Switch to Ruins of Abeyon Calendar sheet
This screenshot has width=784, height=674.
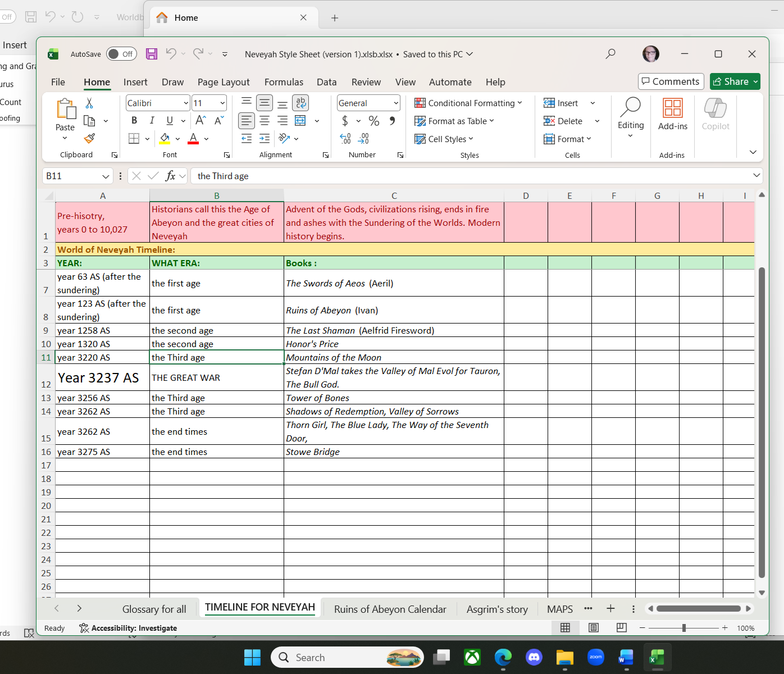pyautogui.click(x=390, y=609)
